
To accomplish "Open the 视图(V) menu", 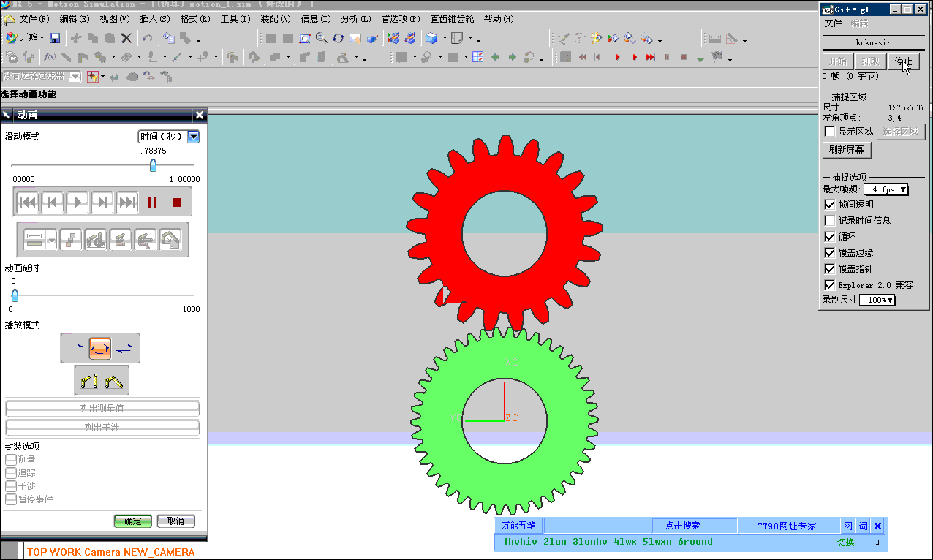I will click(114, 19).
